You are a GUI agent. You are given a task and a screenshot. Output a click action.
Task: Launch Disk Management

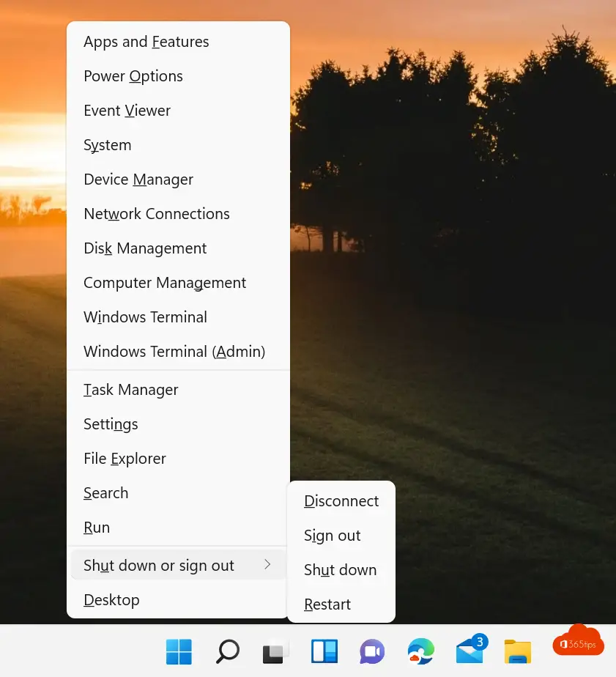click(x=178, y=248)
